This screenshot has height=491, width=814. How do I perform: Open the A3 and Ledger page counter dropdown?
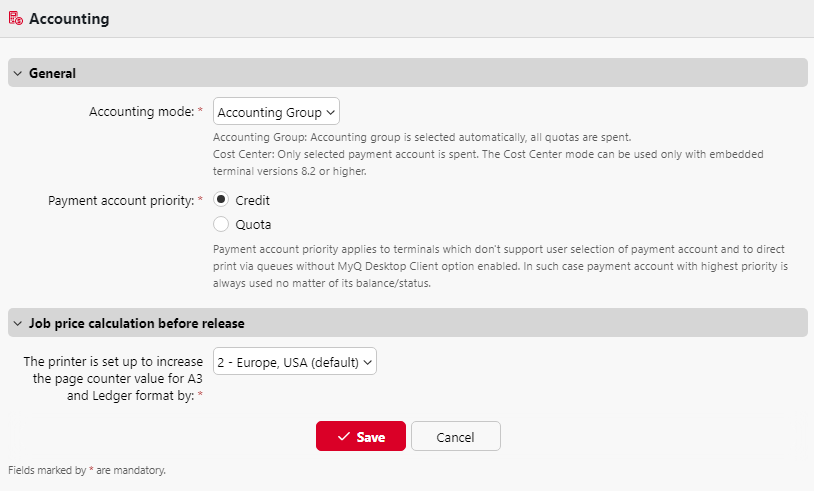point(295,362)
